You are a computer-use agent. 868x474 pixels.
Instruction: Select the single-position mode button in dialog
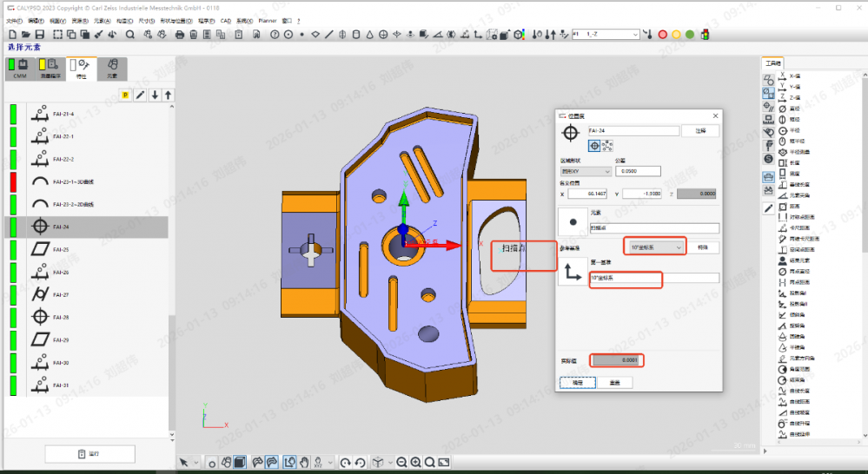pos(594,146)
